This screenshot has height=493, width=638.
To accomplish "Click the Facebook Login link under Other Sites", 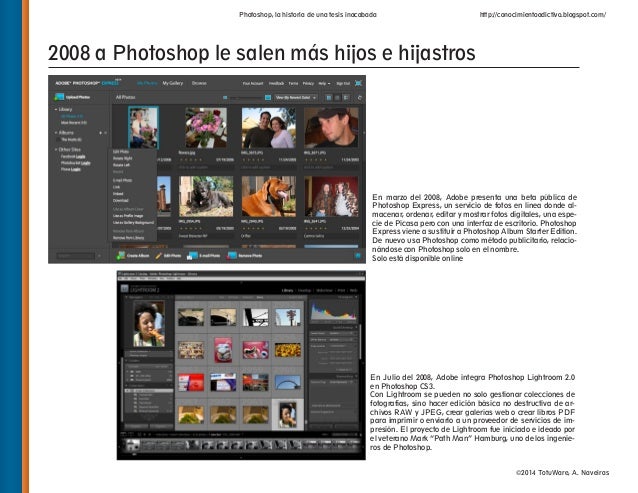I will (73, 157).
